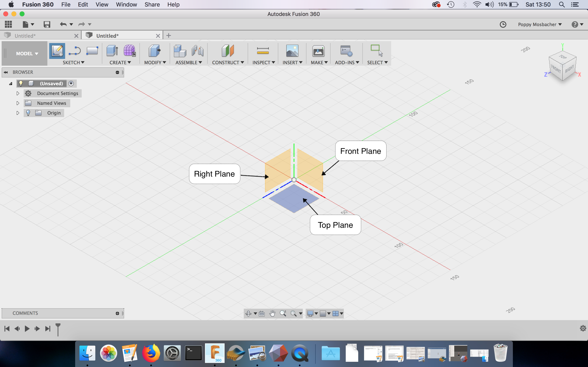Toggle visibility of the Origin folder lightbulb
This screenshot has height=367, width=588.
[x=28, y=113]
